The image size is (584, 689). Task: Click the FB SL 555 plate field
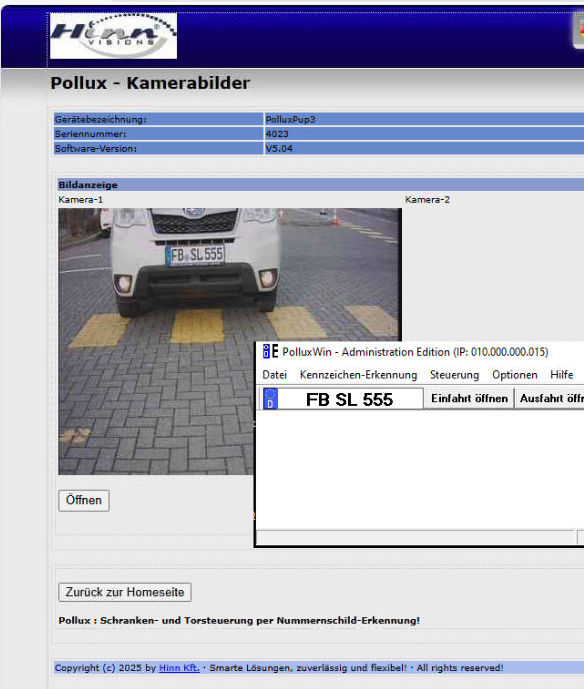click(343, 399)
